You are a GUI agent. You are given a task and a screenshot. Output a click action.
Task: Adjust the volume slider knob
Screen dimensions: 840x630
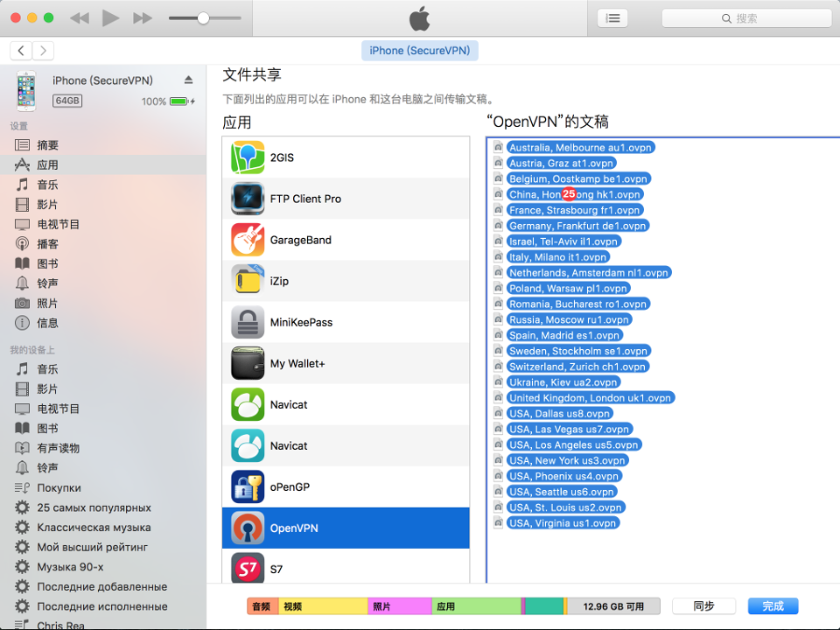[x=203, y=18]
